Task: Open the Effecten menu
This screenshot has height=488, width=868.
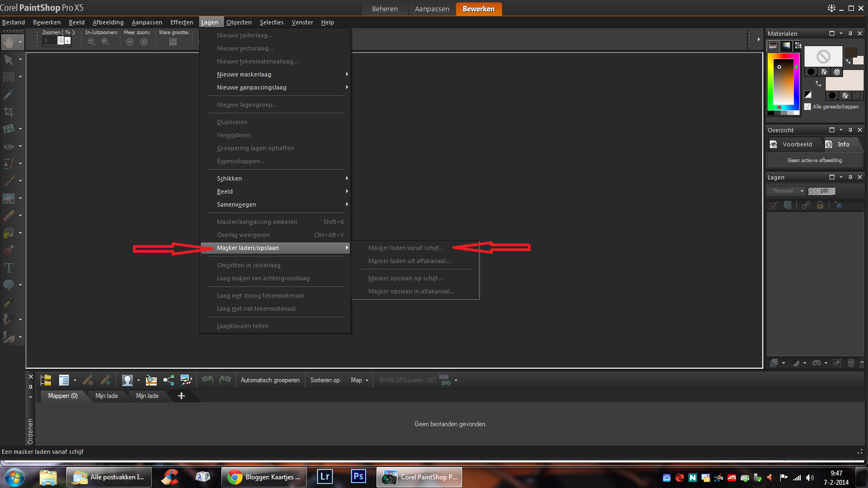Action: click(x=182, y=22)
